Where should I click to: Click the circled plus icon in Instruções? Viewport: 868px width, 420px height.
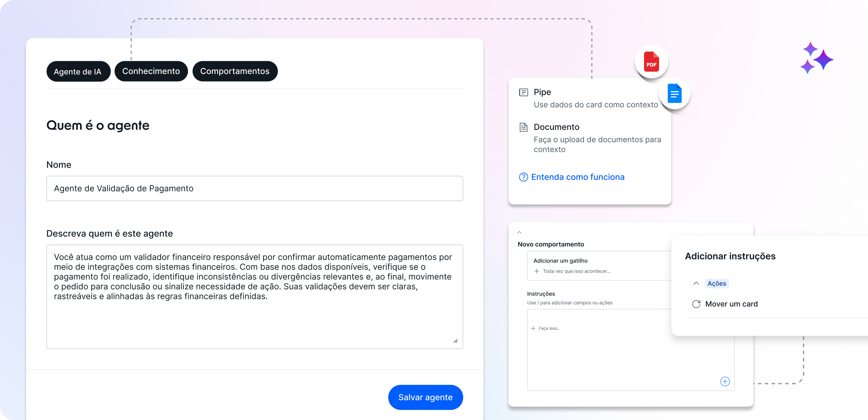725,381
